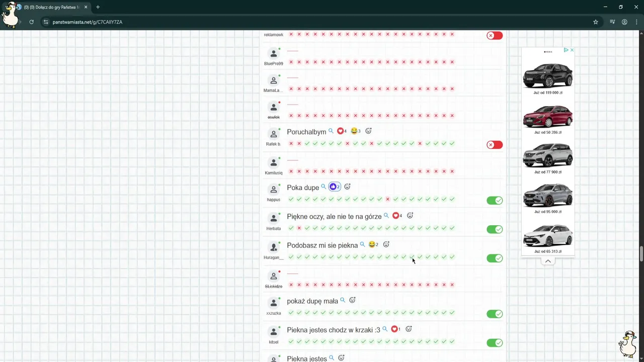The width and height of the screenshot is (644, 362).
Task: Toggle red reject switch for Rafek b. answer
Action: coord(495,145)
